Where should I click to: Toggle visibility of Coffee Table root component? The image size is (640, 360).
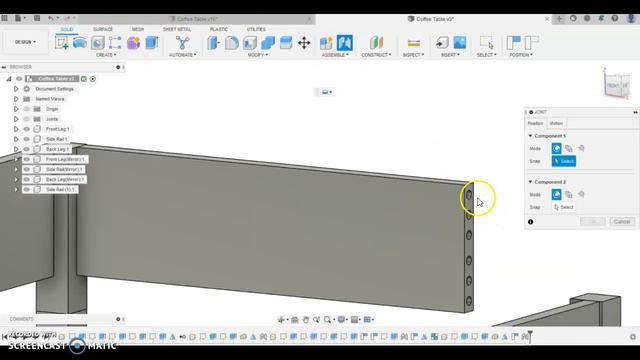pyautogui.click(x=19, y=79)
